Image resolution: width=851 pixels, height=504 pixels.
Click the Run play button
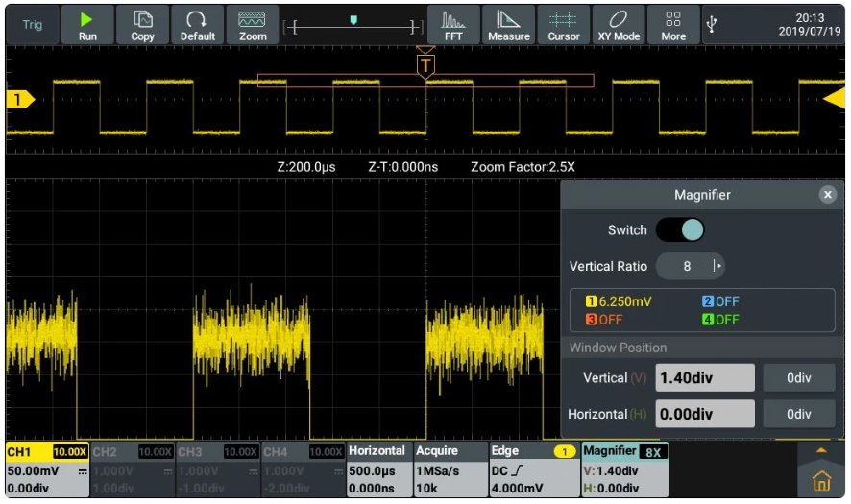[87, 25]
